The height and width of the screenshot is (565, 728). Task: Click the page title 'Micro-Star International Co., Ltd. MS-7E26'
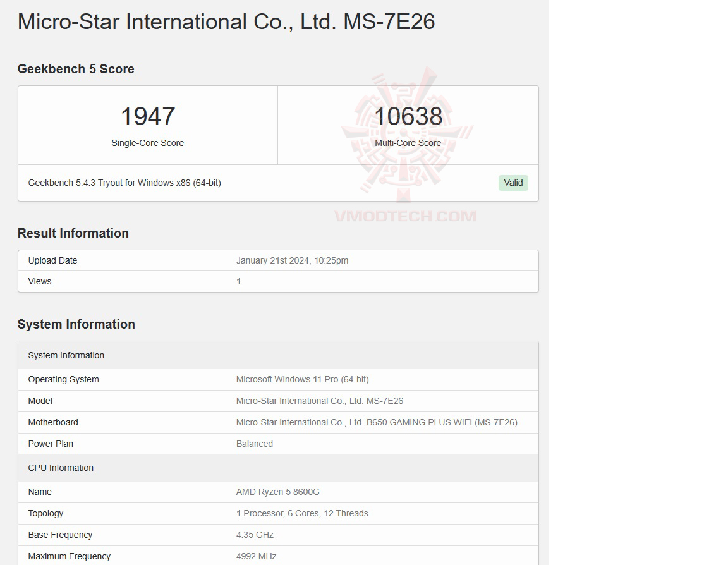coord(226,22)
